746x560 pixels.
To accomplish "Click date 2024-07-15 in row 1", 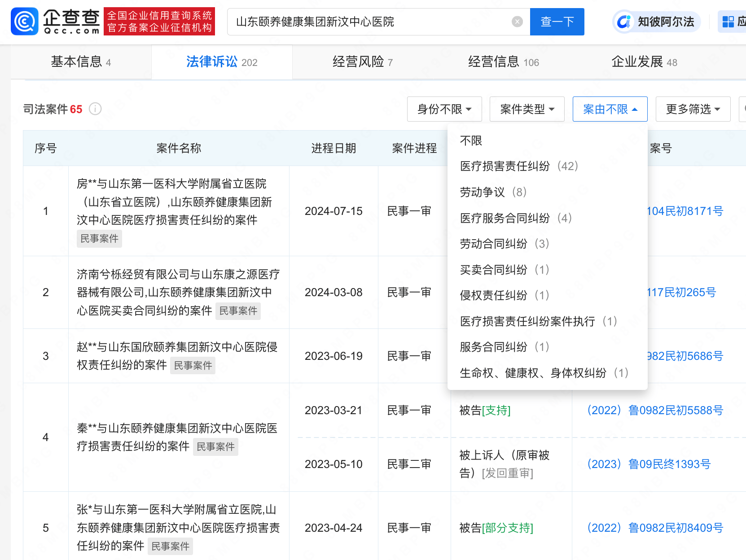I will (334, 211).
